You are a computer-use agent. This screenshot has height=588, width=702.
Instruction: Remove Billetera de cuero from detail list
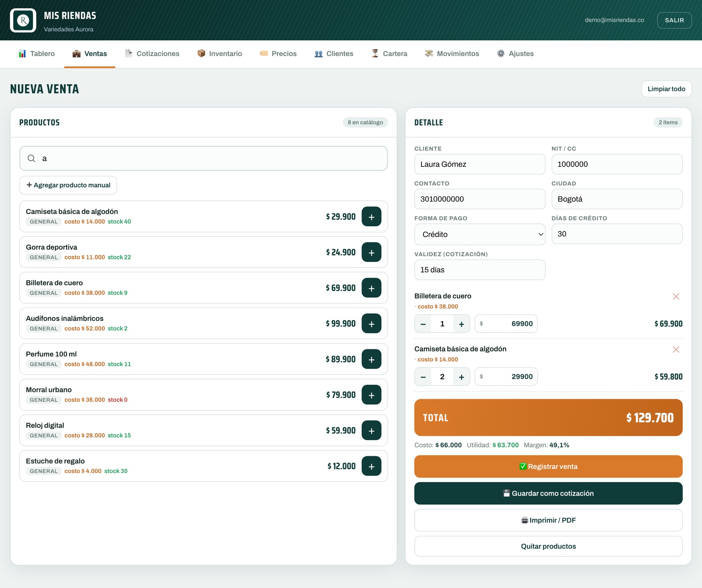click(x=676, y=297)
